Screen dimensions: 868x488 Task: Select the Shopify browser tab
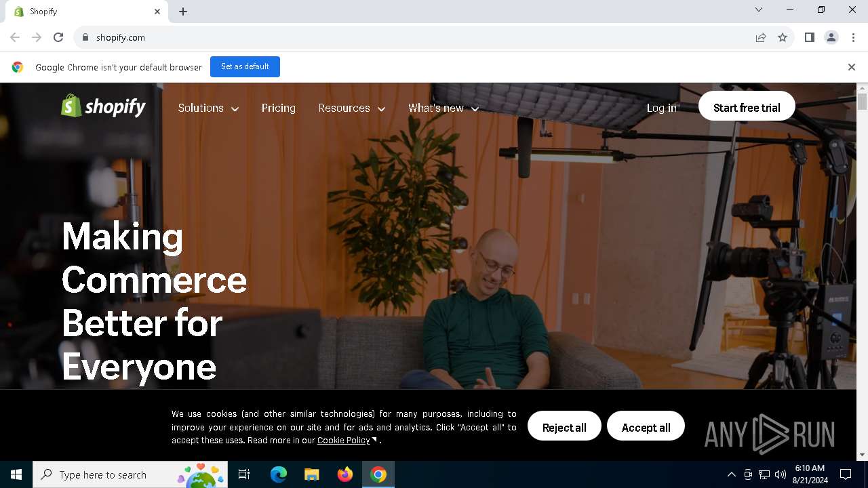pos(87,12)
